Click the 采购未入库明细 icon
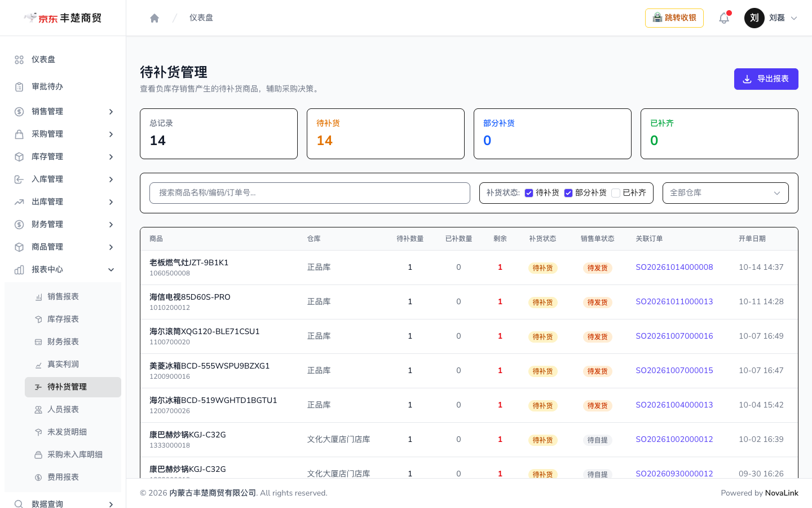 pyautogui.click(x=38, y=455)
